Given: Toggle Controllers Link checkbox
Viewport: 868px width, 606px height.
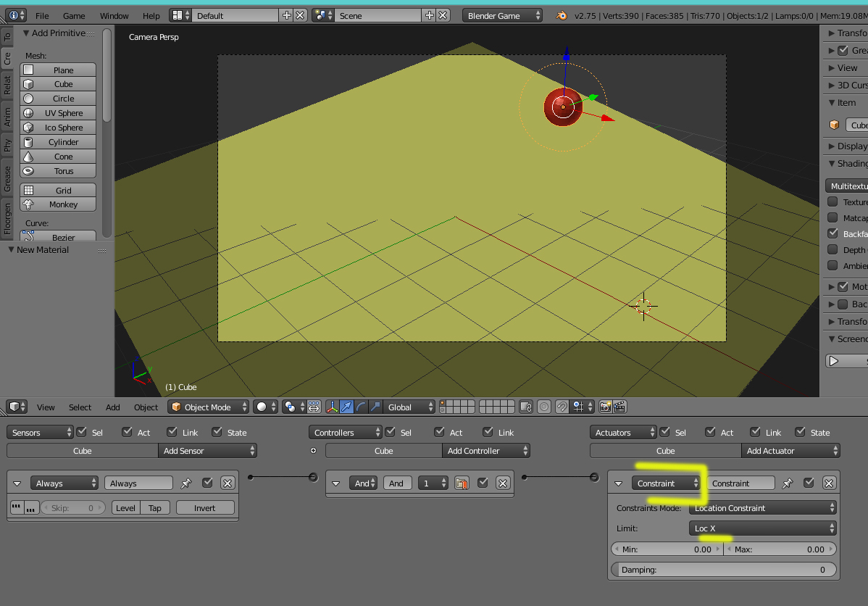Looking at the screenshot, I should [488, 432].
